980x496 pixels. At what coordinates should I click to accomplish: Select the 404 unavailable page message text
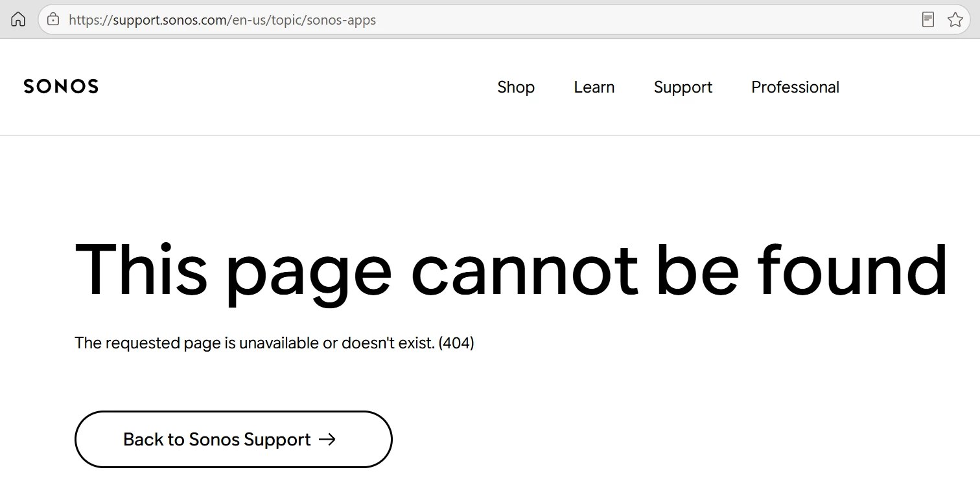click(274, 343)
